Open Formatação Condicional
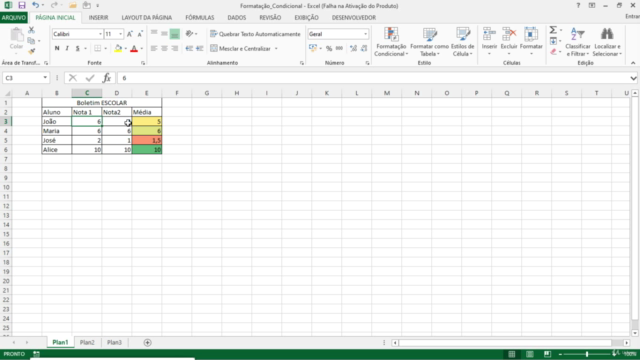Screen dimensions: 640x360 [391, 42]
